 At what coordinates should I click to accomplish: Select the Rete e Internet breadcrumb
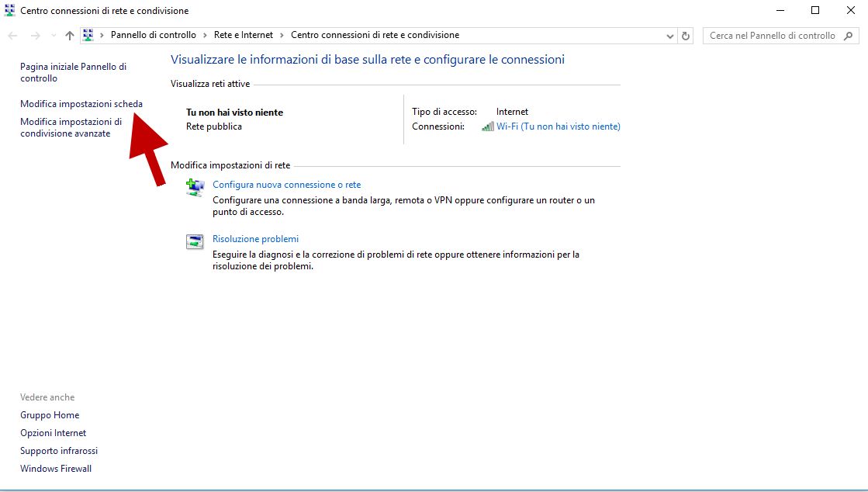[x=244, y=35]
